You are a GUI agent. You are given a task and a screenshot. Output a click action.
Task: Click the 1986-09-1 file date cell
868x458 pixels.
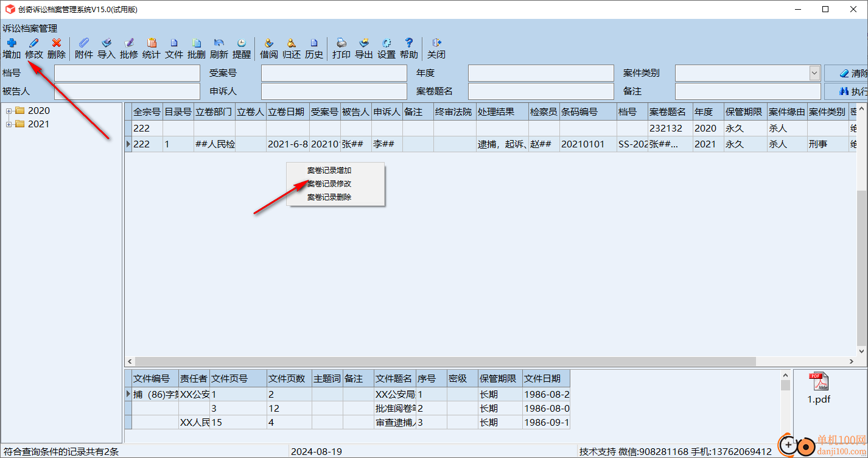coord(546,423)
